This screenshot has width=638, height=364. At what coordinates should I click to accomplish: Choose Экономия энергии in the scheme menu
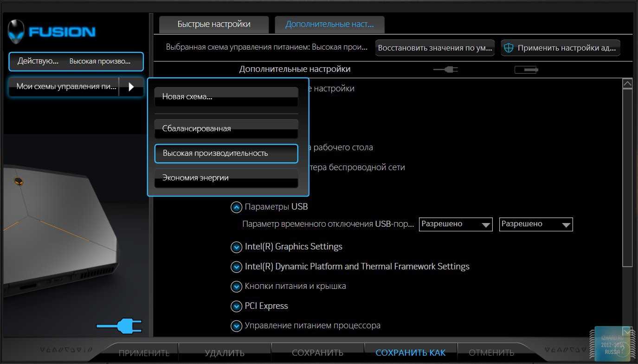coord(226,178)
